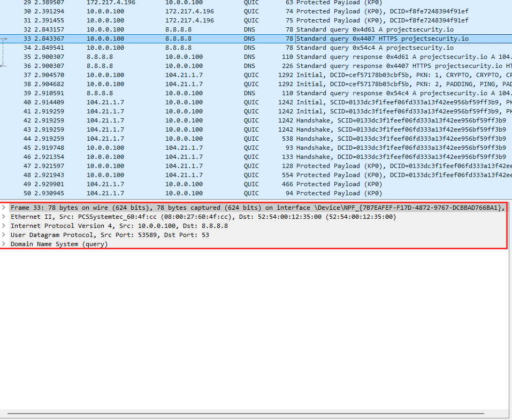
Task: Expand Internet Protocol Version 4 details
Action: point(4,226)
